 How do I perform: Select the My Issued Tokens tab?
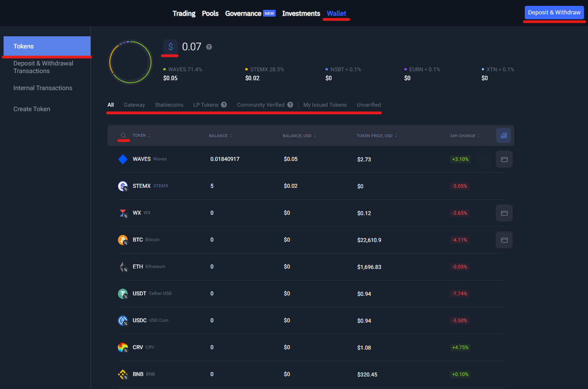325,105
